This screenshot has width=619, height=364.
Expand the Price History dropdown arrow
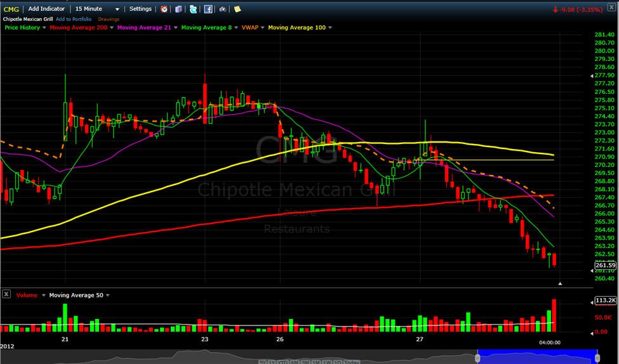pyautogui.click(x=44, y=28)
